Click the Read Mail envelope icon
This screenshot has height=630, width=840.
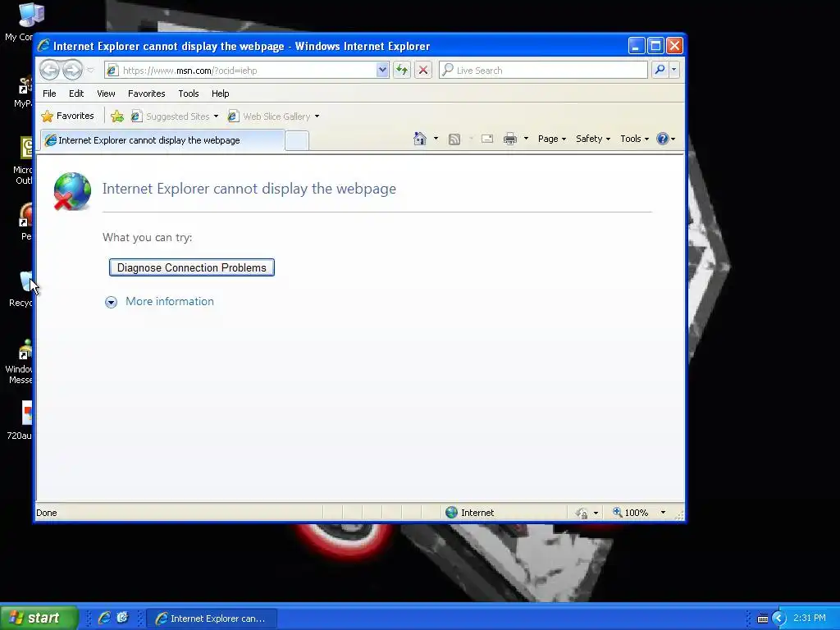(487, 139)
